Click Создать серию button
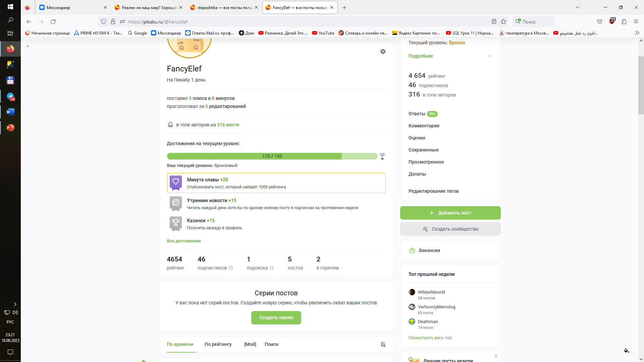Screen dimensions: 644x362 (x=276, y=318)
